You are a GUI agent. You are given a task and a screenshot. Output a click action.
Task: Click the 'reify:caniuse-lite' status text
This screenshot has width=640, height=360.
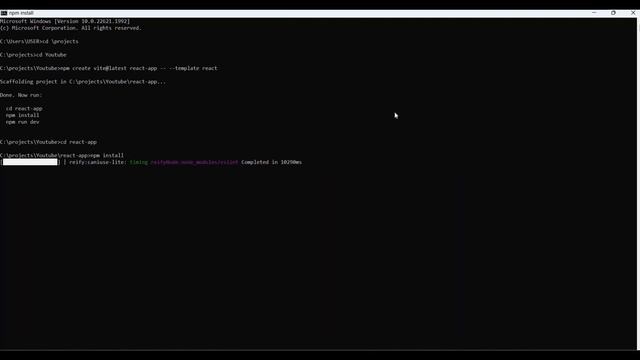[98, 162]
